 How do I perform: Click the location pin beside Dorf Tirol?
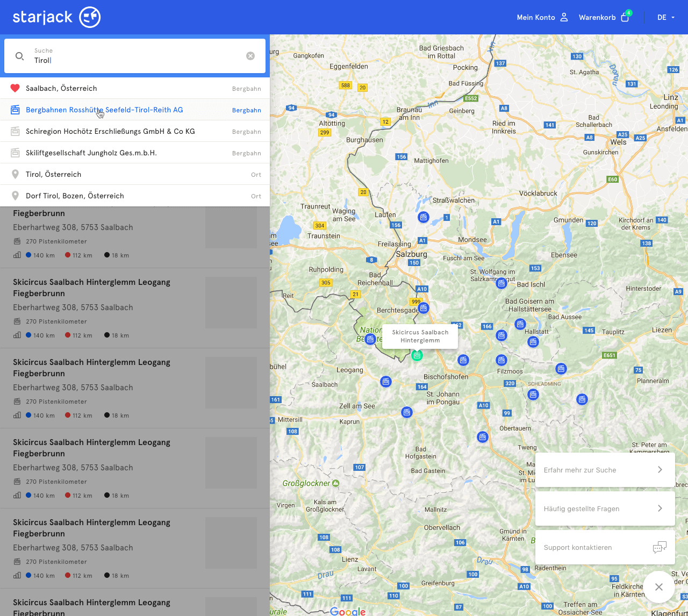pos(15,196)
